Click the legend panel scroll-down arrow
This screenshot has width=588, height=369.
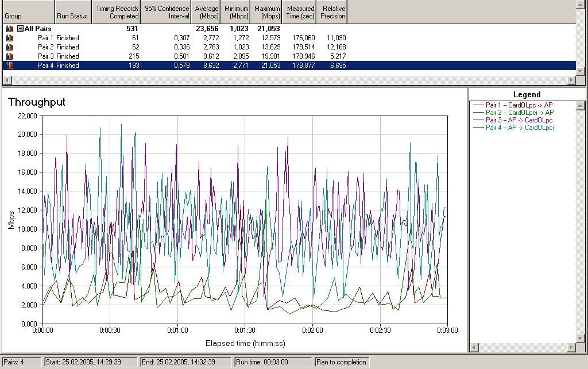coord(581,339)
